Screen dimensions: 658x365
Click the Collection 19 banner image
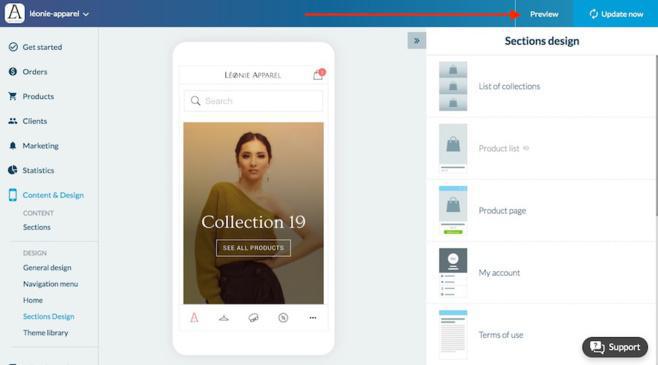(253, 213)
